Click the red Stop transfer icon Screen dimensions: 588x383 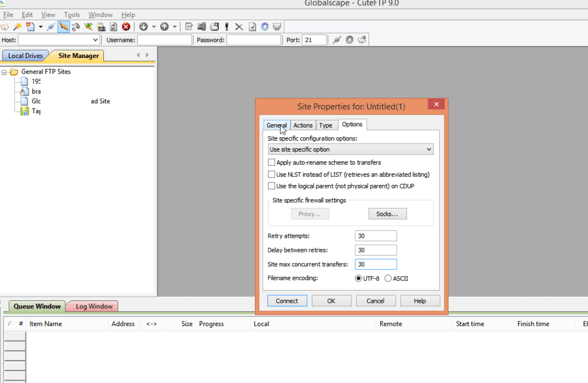pos(126,26)
